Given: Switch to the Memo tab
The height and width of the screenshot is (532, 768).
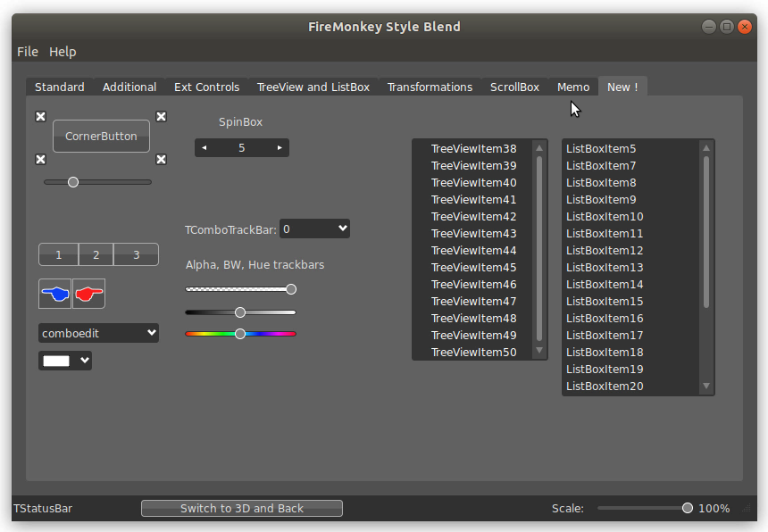Looking at the screenshot, I should pyautogui.click(x=573, y=87).
